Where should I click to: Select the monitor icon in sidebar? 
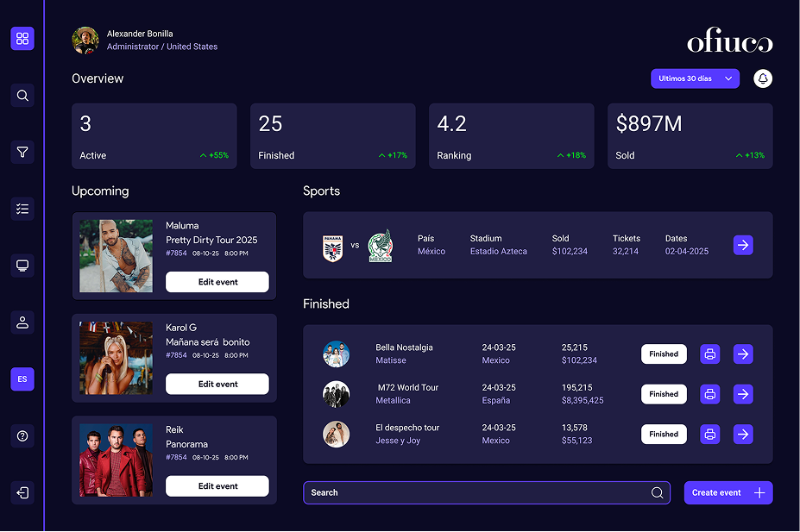(x=22, y=266)
